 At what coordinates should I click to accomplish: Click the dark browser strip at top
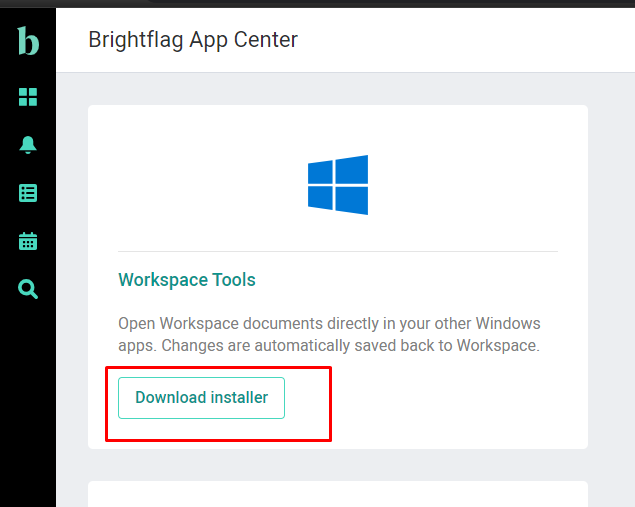point(318,4)
